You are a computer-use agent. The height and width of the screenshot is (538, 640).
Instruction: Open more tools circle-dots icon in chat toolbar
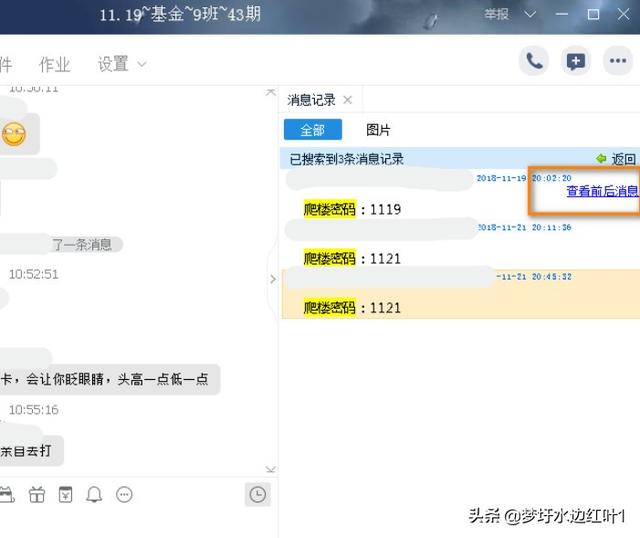tap(124, 494)
